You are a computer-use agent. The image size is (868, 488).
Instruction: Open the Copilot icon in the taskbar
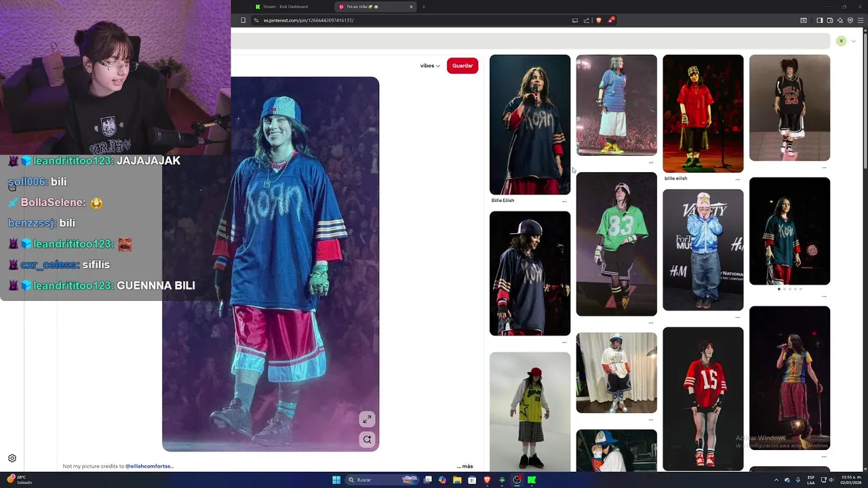442,480
